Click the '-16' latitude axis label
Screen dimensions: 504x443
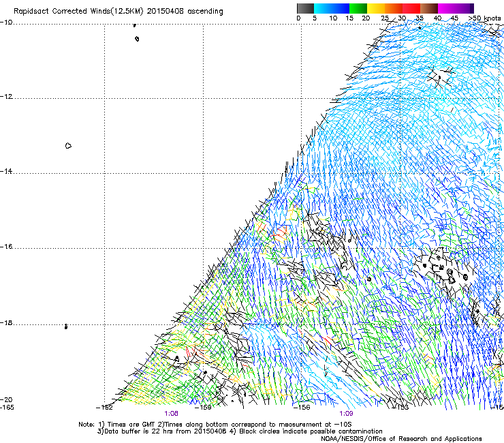(x=6, y=247)
